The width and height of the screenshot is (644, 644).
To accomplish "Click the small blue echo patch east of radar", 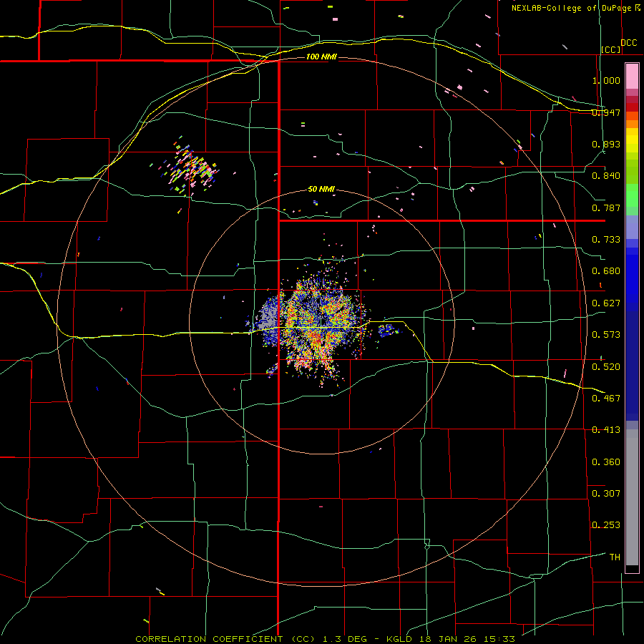I will [387, 330].
